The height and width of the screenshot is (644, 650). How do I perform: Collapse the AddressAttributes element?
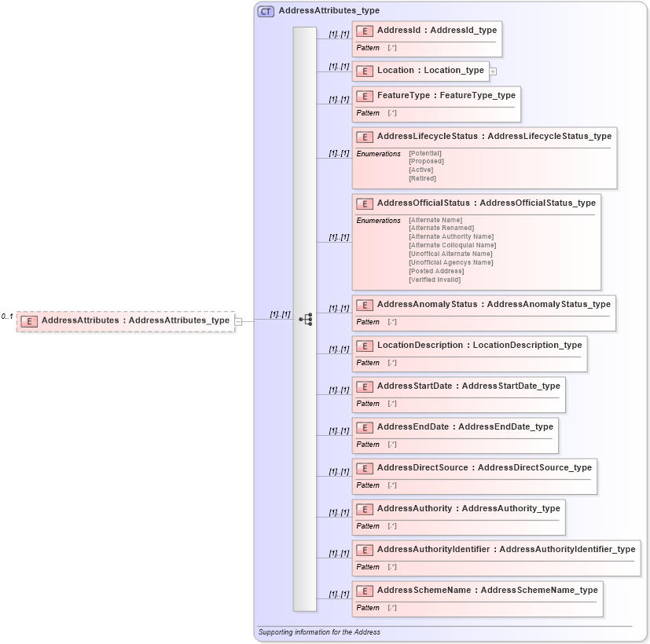[238, 320]
